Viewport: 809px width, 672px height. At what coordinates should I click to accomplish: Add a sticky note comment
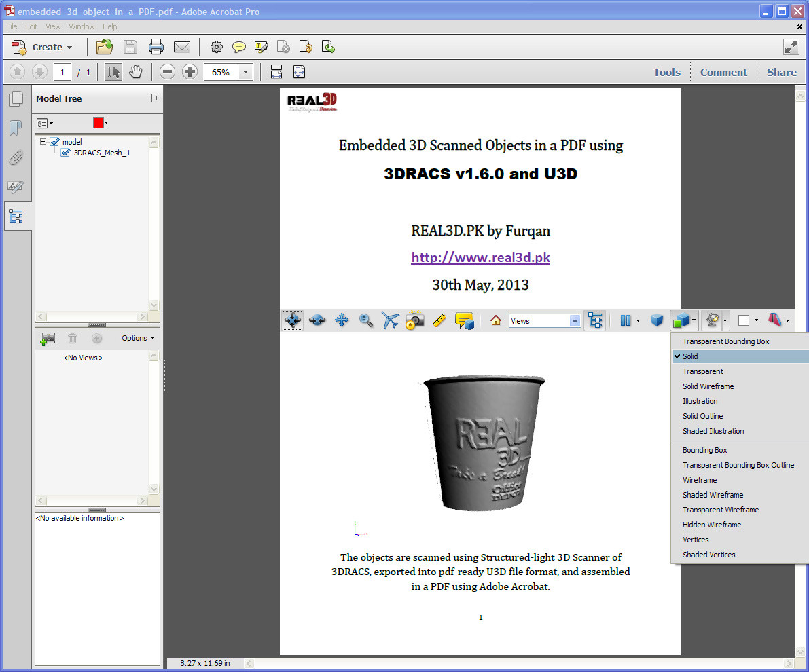[238, 48]
